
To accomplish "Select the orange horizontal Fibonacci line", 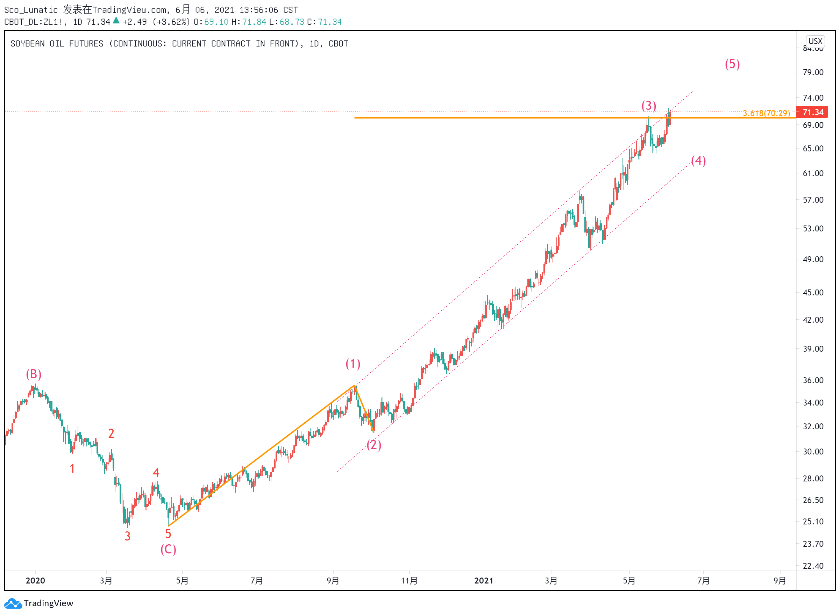I will point(575,118).
